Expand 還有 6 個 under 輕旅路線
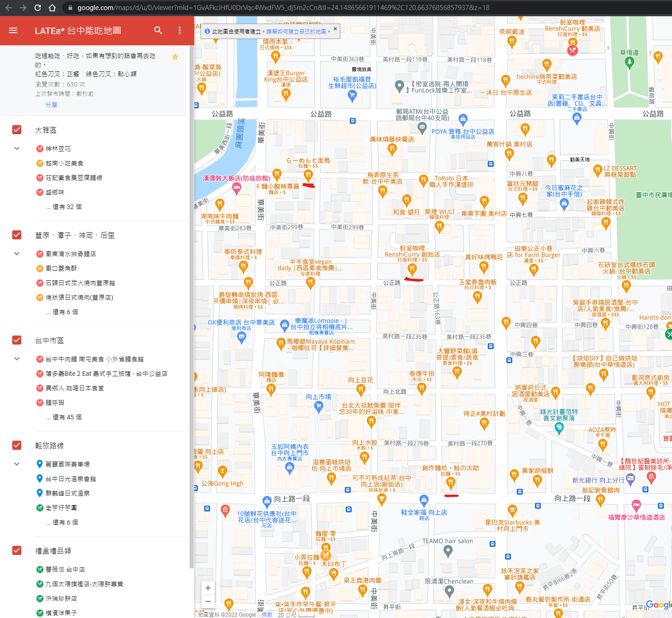672x618 pixels. 62,522
